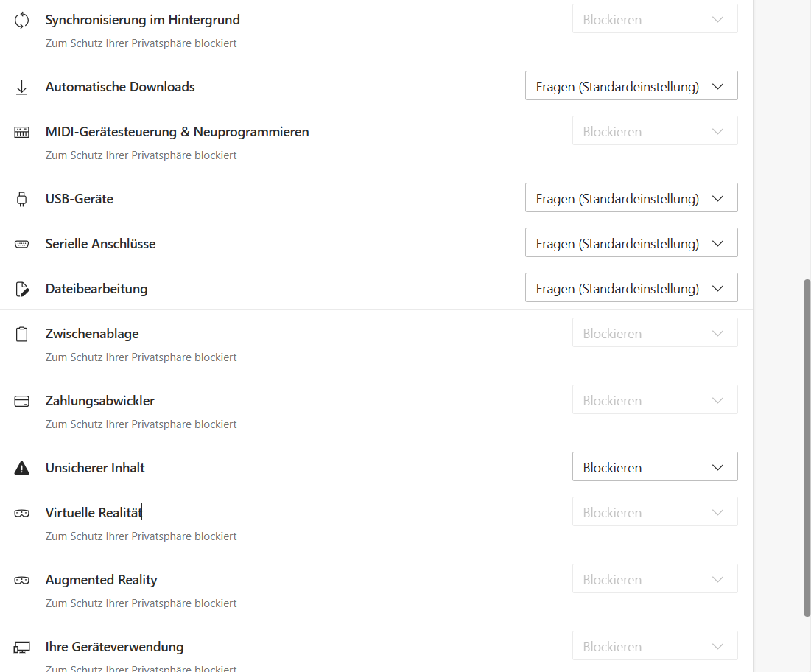Click the USB-Geräte plug icon

click(22, 199)
